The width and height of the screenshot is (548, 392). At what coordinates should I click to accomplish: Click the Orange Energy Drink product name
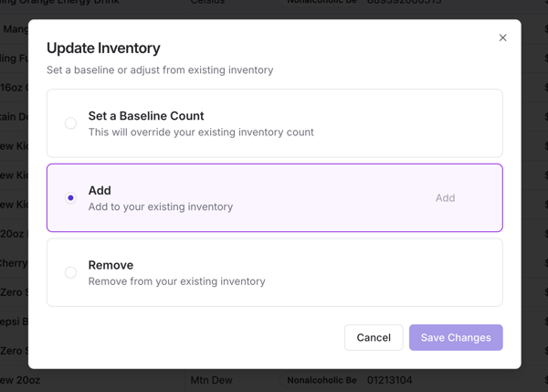pos(82,4)
